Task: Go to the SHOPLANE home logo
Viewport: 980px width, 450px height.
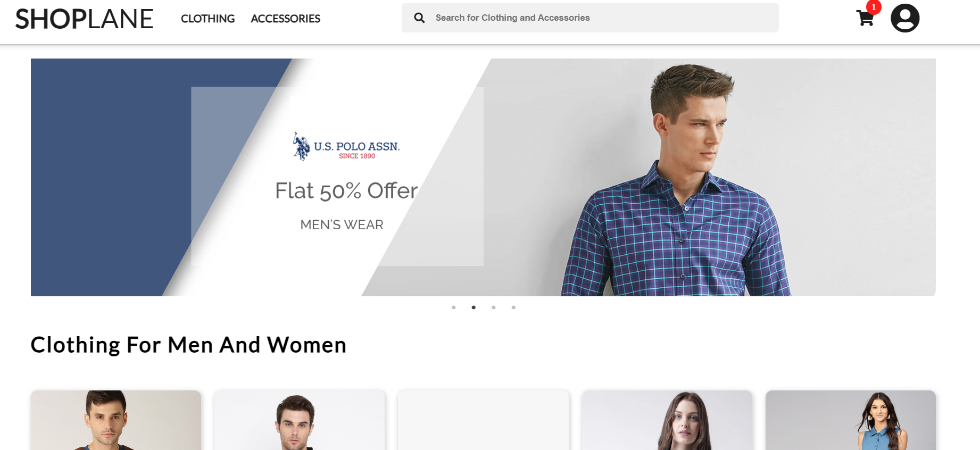Action: (x=84, y=19)
